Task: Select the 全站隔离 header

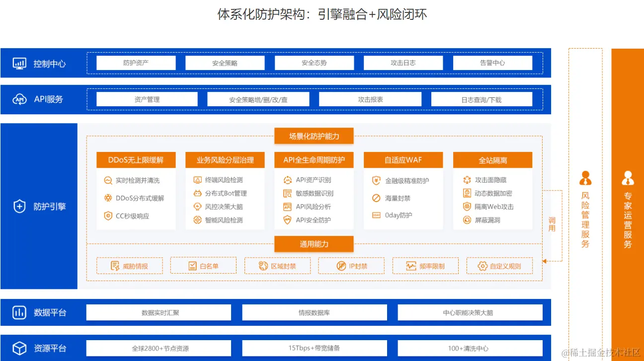Action: (x=492, y=160)
